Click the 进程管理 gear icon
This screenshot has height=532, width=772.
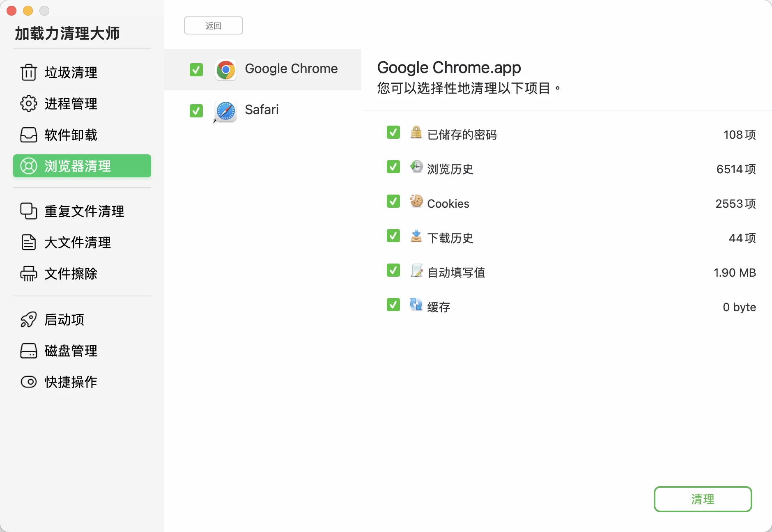click(x=28, y=104)
